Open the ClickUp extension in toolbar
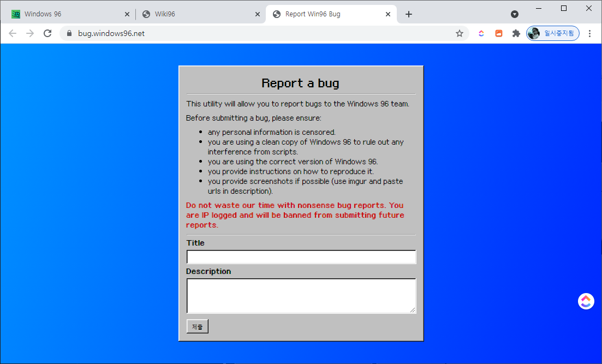This screenshot has height=364, width=602. [x=481, y=33]
